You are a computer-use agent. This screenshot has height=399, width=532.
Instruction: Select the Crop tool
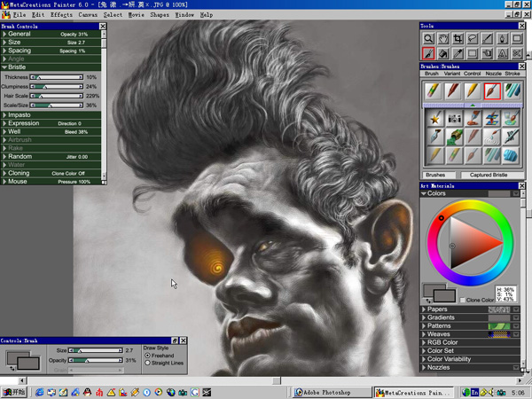[x=458, y=39]
